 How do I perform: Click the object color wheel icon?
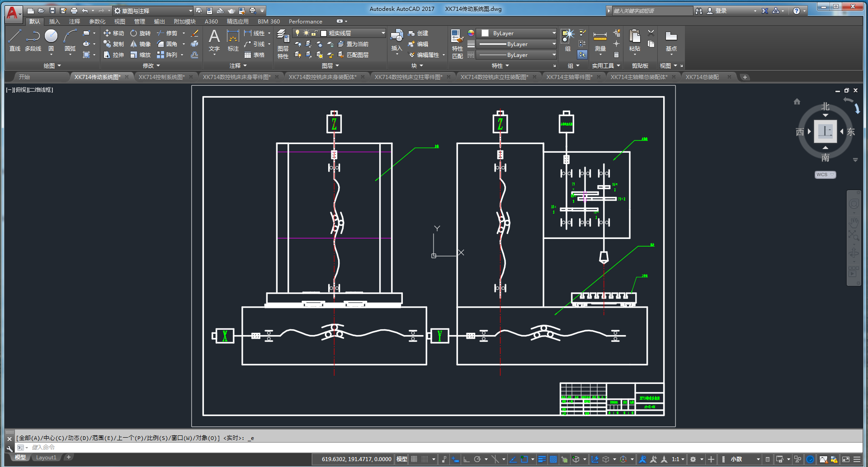click(x=471, y=33)
